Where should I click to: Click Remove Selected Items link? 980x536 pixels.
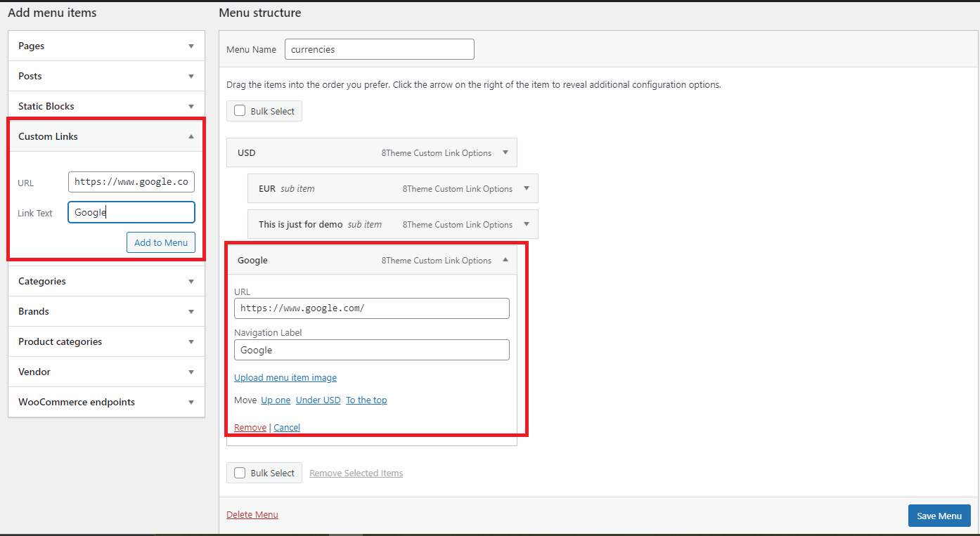(356, 473)
